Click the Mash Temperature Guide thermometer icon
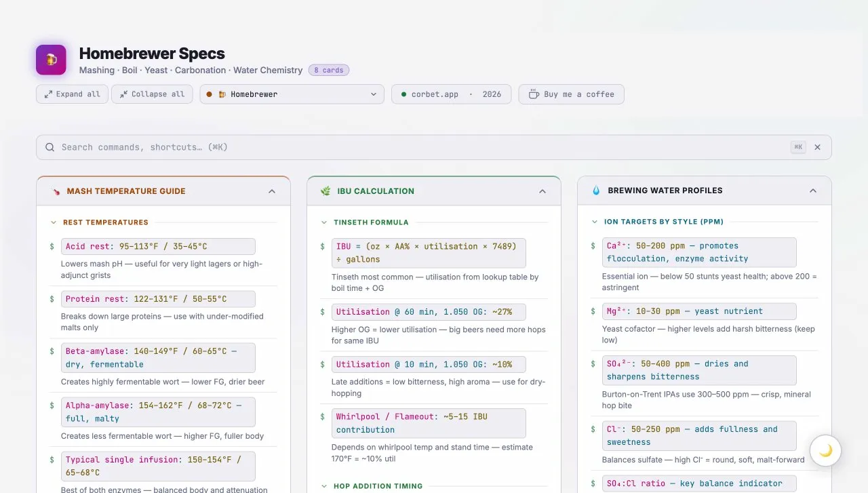 (55, 191)
